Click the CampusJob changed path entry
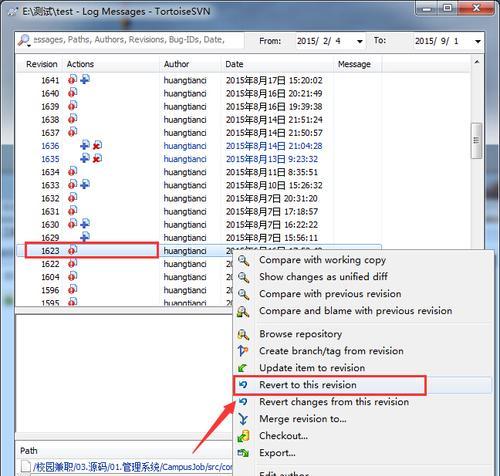This screenshot has width=500, height=476. click(132, 467)
